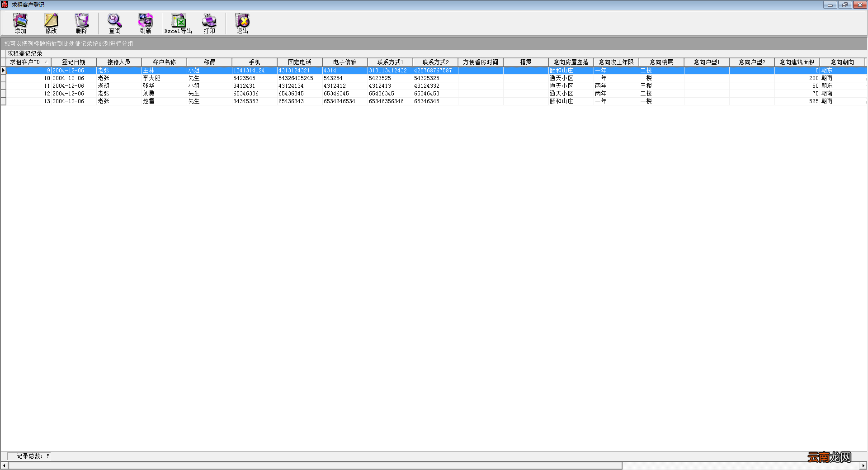
Task: Click the 籍贯 column header
Action: (526, 62)
